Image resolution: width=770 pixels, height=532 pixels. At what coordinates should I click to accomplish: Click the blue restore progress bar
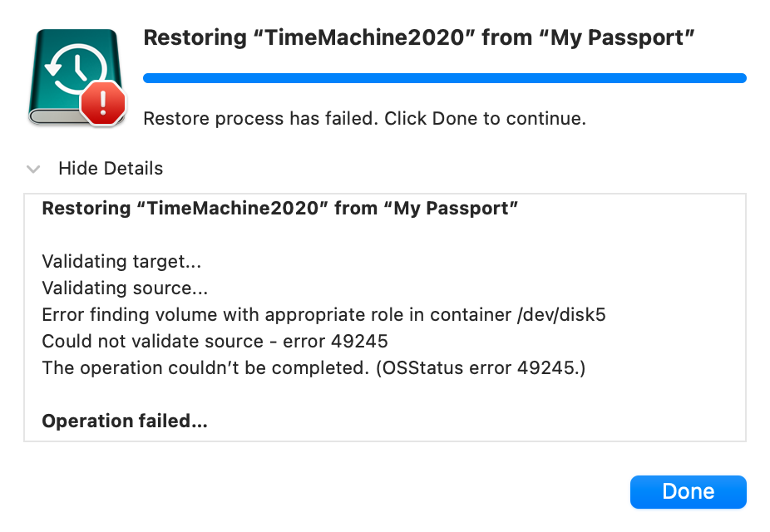pyautogui.click(x=444, y=78)
